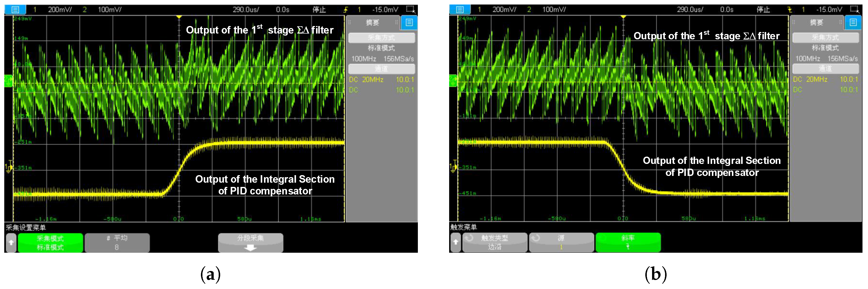Screen dimensions: 868x289
Task: Tap the 0.0s delay value in scope (a)
Action: (x=282, y=10)
